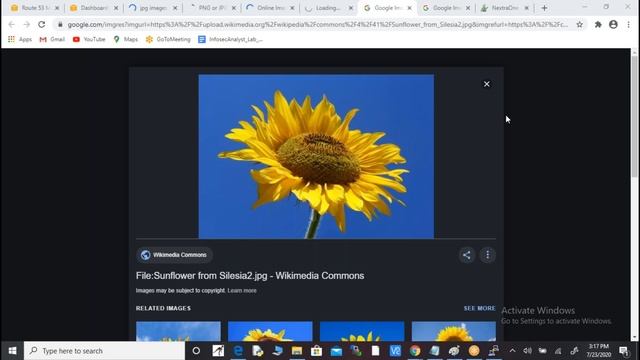View site security lock icon
The image size is (640, 360).
coord(60,24)
